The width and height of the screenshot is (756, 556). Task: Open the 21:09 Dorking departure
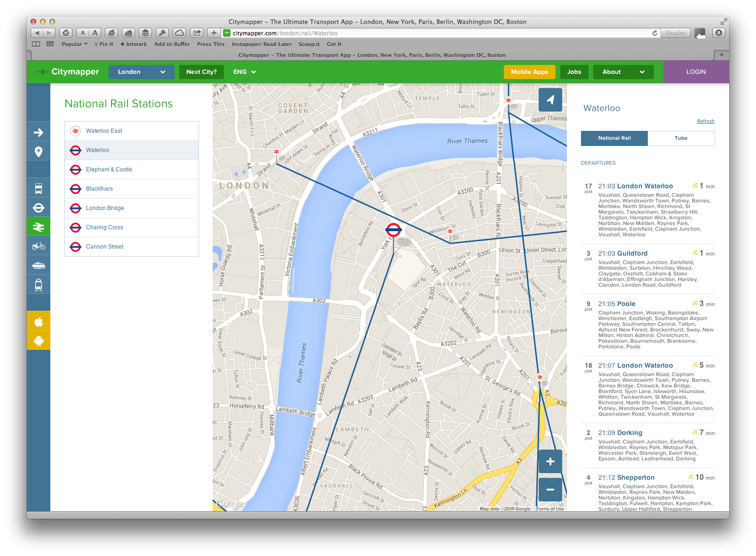point(648,445)
